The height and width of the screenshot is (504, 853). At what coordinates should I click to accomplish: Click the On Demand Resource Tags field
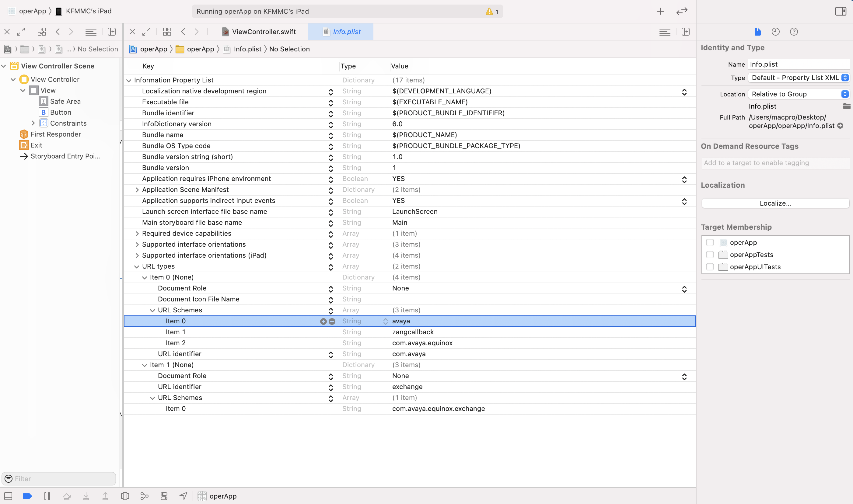775,163
